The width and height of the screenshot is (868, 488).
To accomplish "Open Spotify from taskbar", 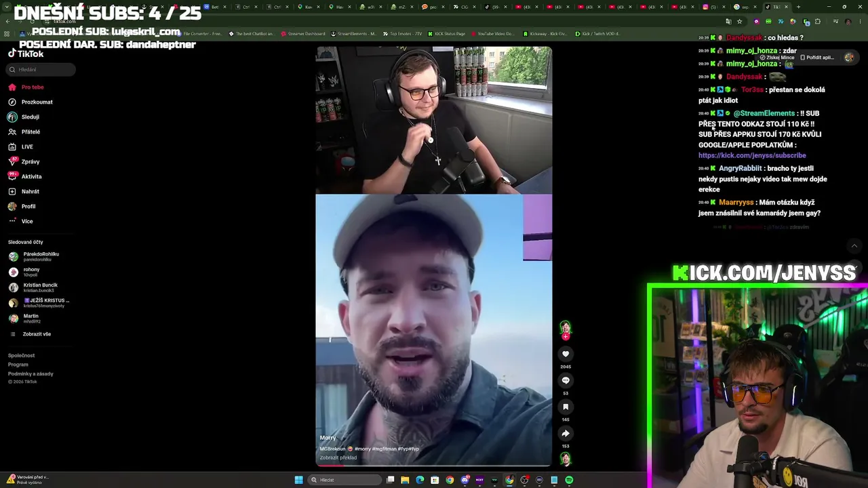I will tap(569, 480).
